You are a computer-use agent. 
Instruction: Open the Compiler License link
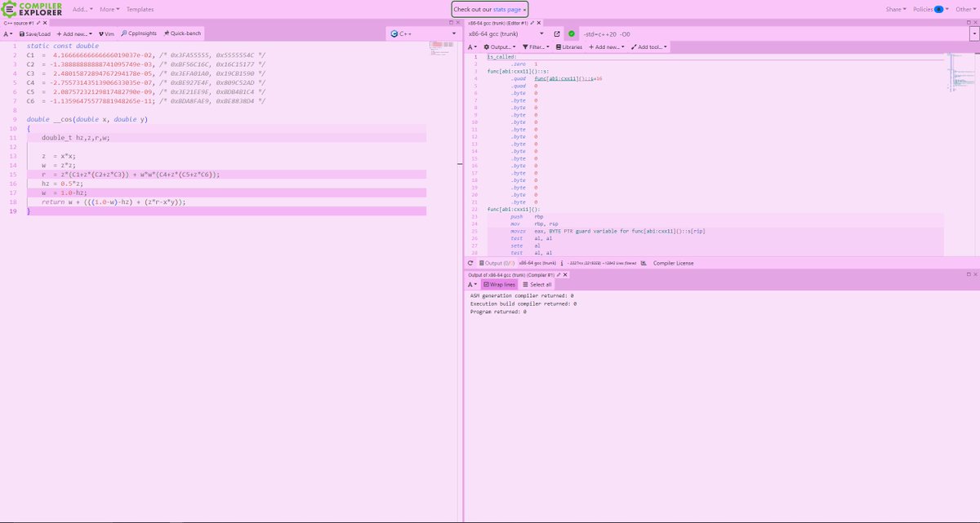[674, 263]
